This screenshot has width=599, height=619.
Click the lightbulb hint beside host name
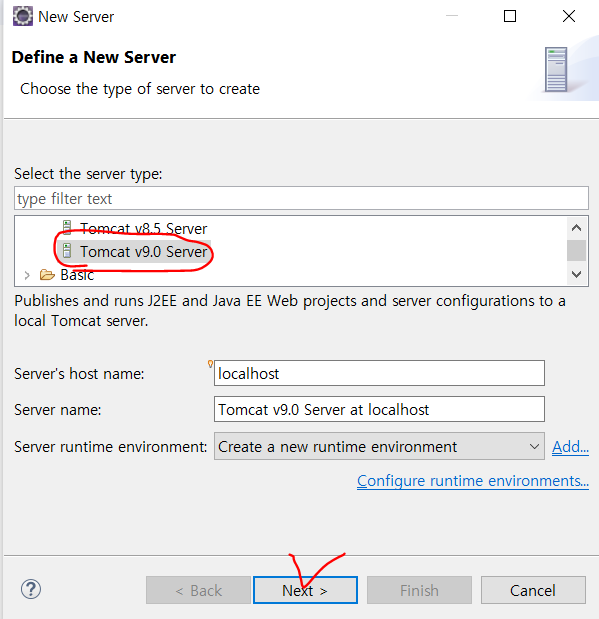210,364
